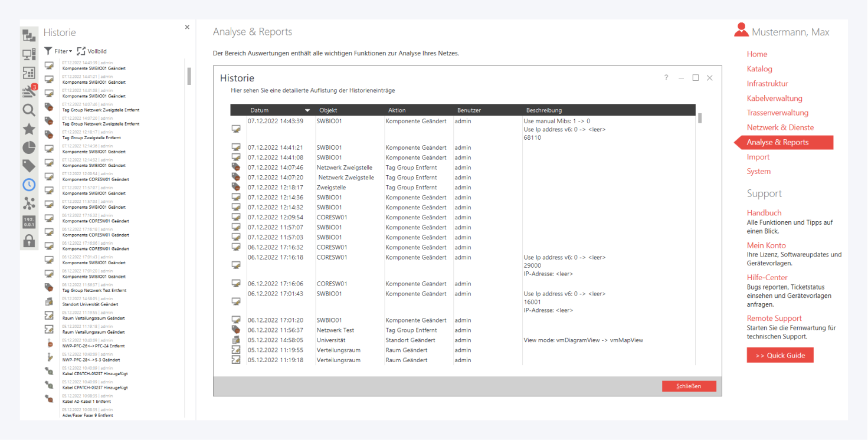Open the Handbuch support link
868x440 pixels.
764,213
